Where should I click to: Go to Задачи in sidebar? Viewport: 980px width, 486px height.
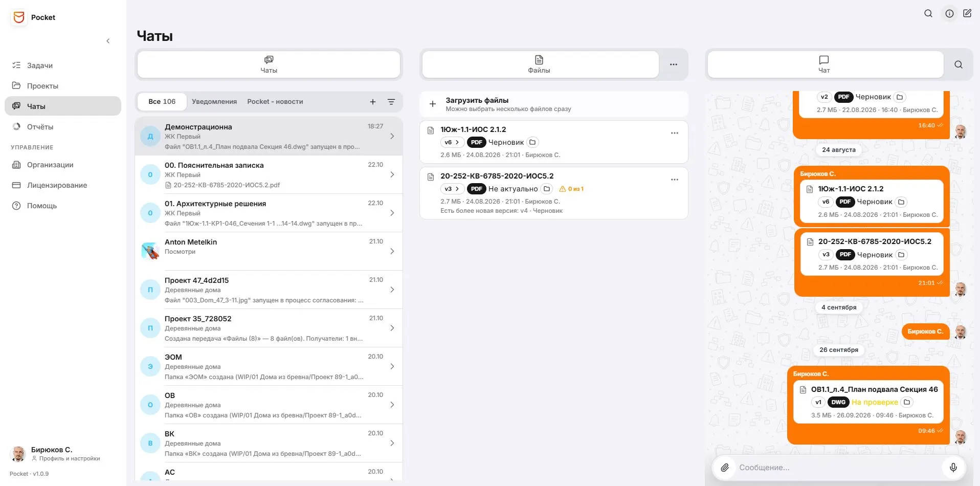pyautogui.click(x=63, y=65)
